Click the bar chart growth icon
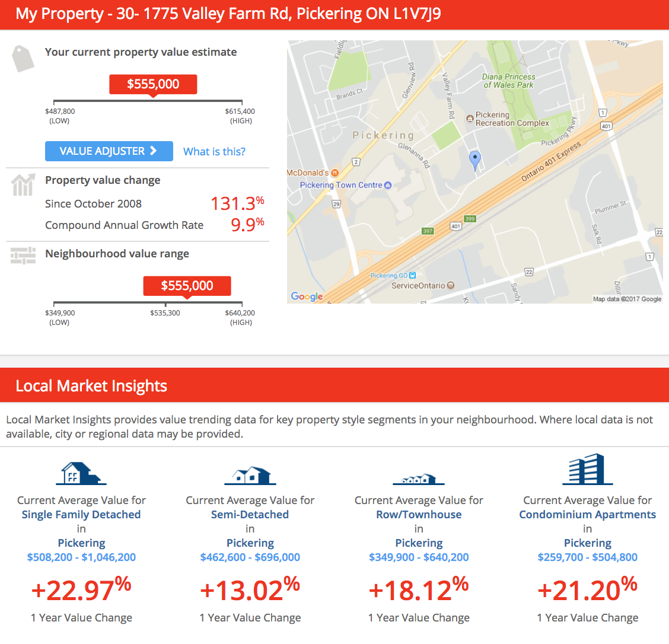Image resolution: width=669 pixels, height=644 pixels. (x=24, y=184)
